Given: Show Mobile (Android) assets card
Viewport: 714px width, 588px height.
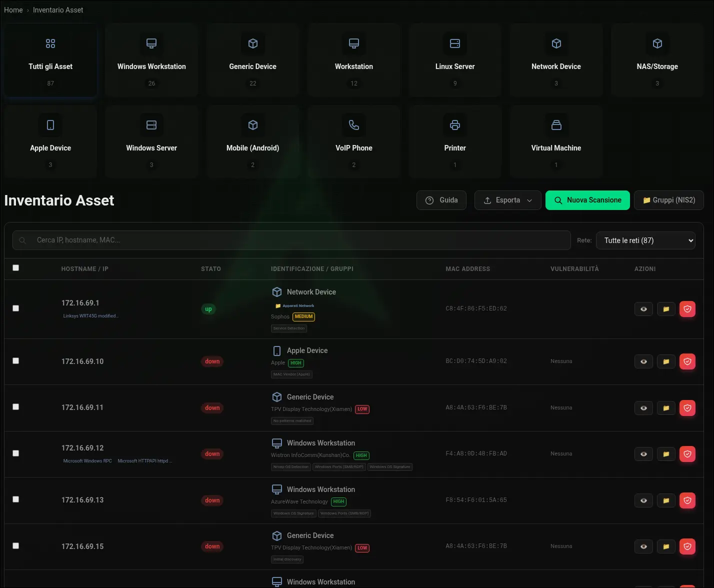Looking at the screenshot, I should coord(253,141).
